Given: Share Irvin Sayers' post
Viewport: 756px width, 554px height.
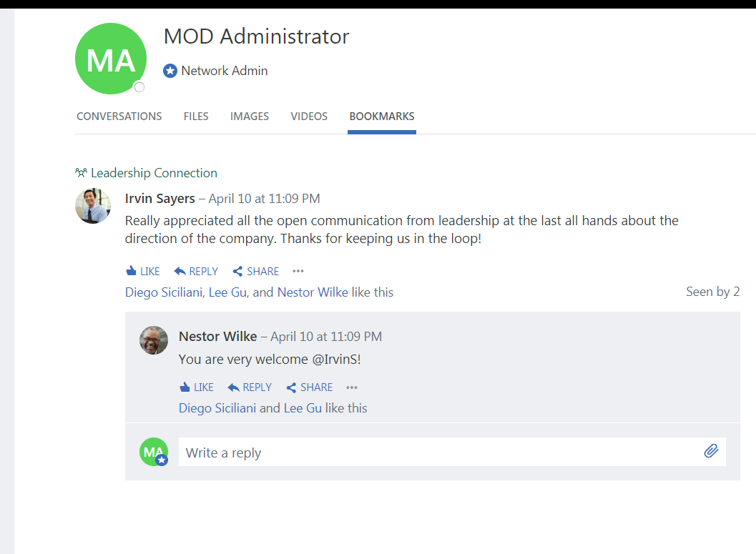Looking at the screenshot, I should 256,272.
